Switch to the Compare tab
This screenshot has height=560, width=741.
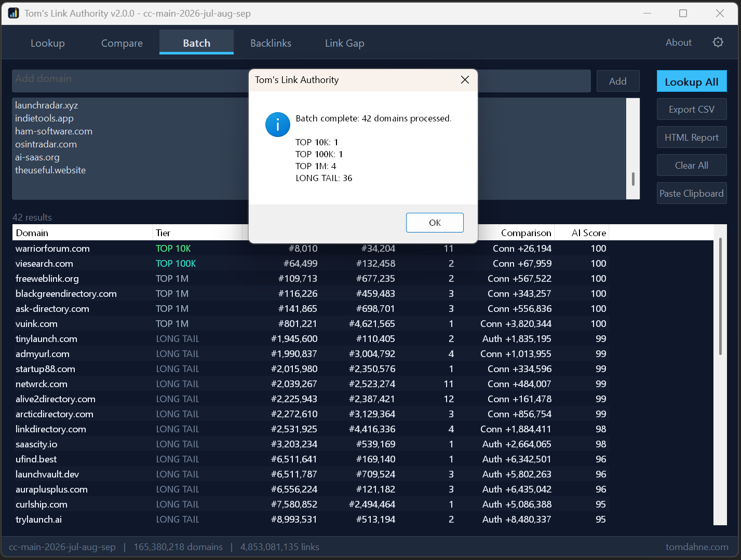(122, 43)
